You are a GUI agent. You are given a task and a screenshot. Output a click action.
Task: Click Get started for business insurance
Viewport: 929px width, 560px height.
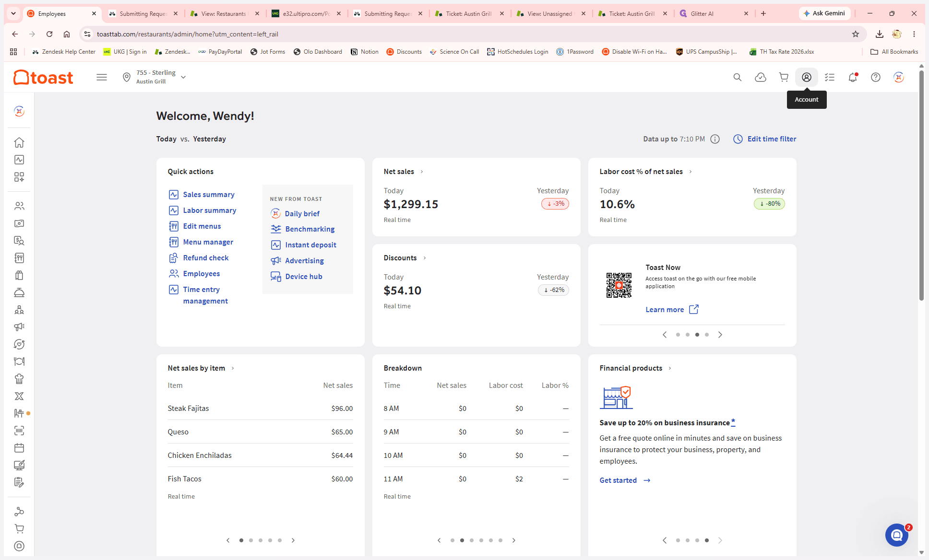click(625, 480)
